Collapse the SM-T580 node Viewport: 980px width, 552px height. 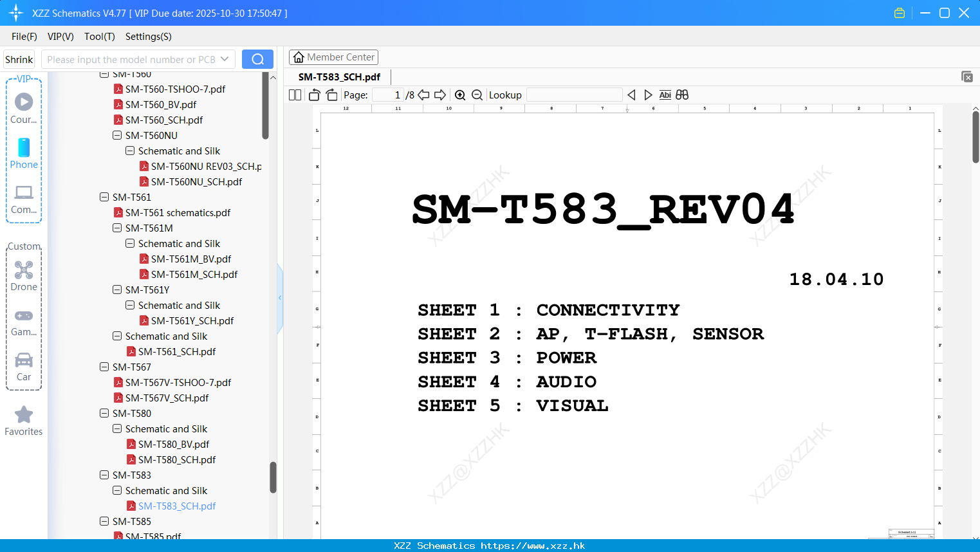(104, 413)
